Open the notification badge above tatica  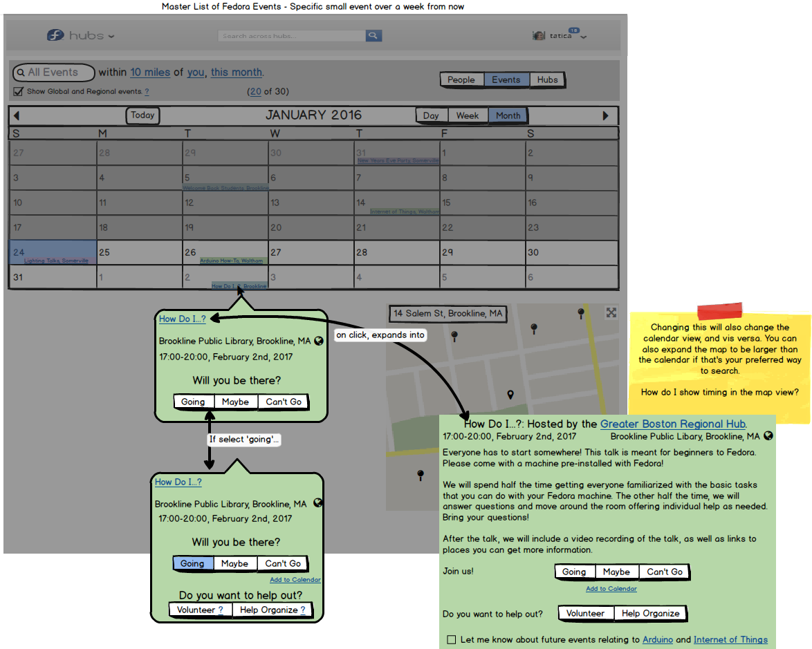tap(574, 30)
